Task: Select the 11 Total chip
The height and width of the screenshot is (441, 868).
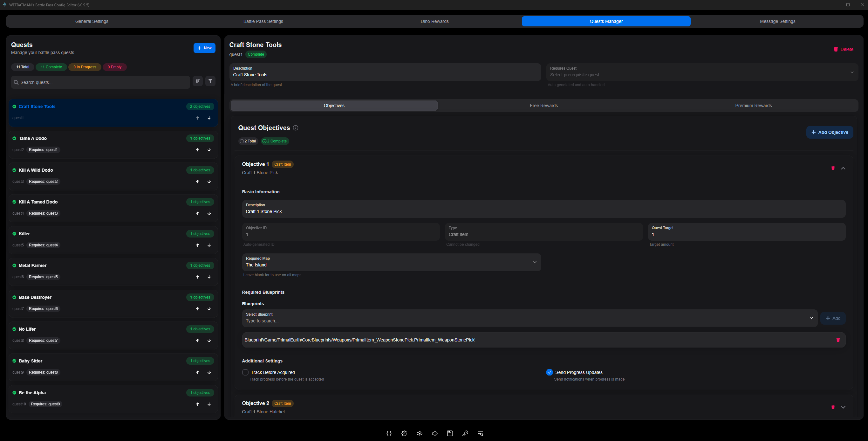Action: tap(23, 67)
